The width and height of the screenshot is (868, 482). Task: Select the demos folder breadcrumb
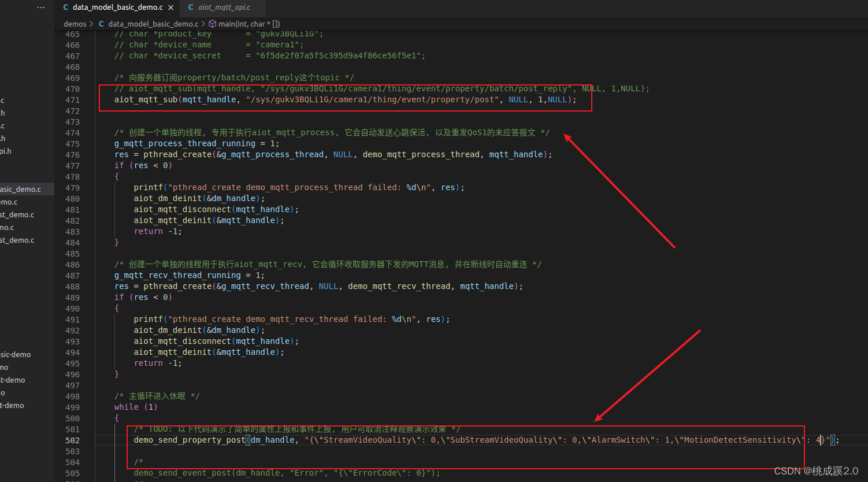click(x=75, y=24)
